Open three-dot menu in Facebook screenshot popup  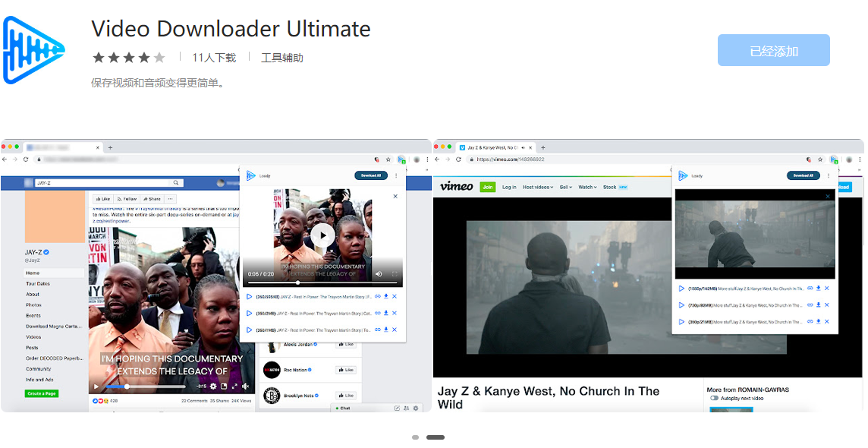pyautogui.click(x=396, y=175)
